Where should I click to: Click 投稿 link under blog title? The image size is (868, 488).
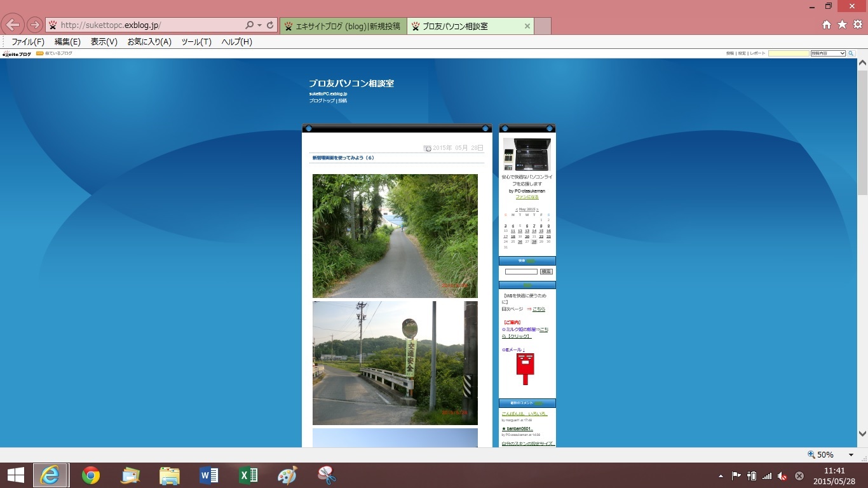[342, 100]
